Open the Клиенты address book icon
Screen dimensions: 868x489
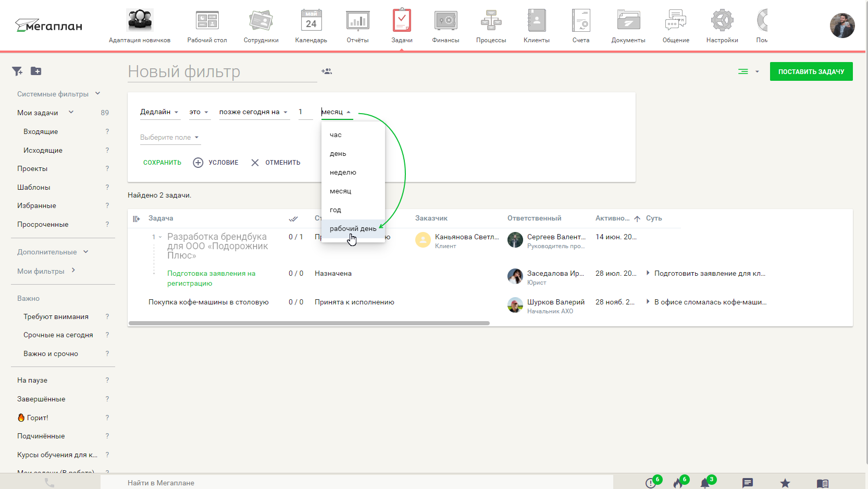pyautogui.click(x=537, y=21)
